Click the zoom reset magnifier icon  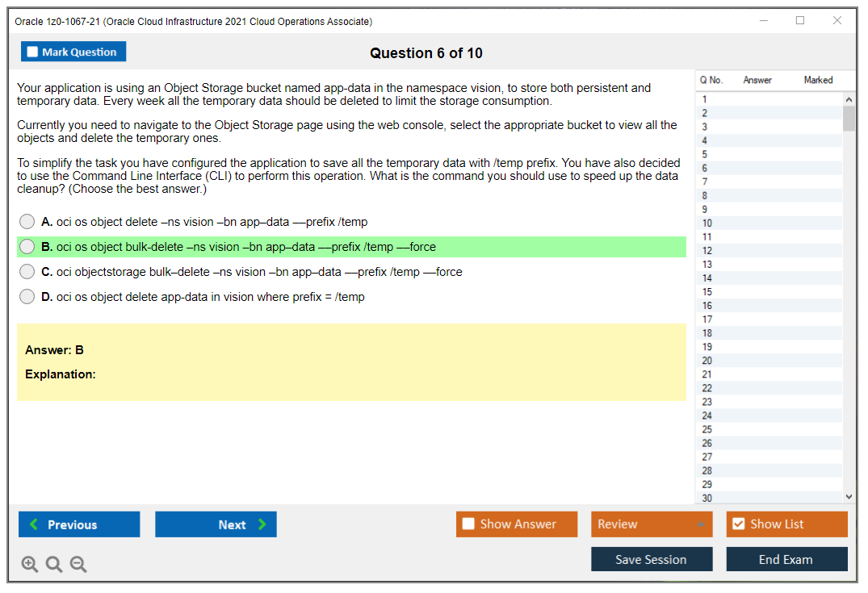[x=54, y=565]
